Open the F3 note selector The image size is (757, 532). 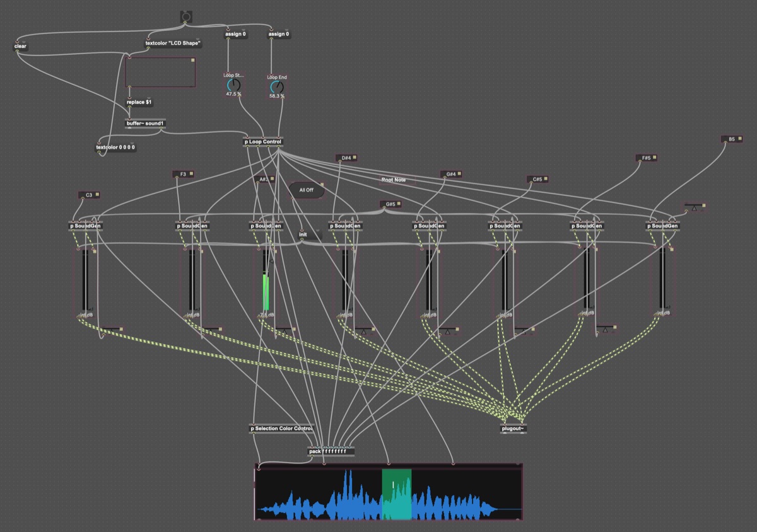183,174
